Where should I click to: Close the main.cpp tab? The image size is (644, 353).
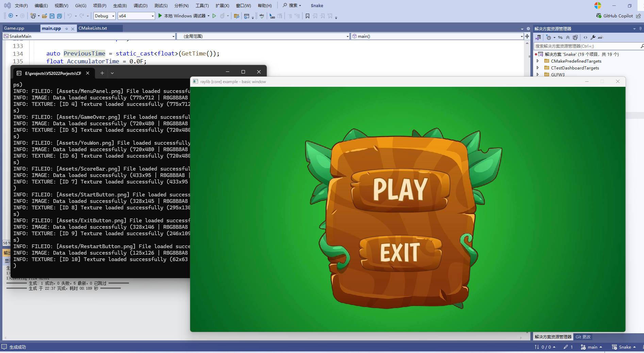72,29
